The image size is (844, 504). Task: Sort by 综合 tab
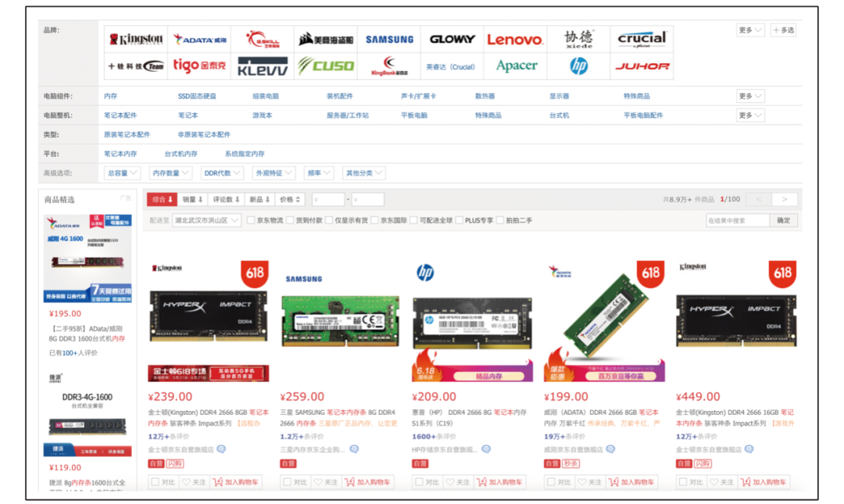point(162,199)
